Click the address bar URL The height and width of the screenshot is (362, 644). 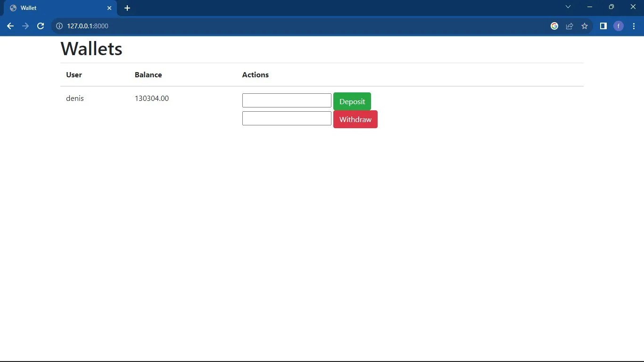[x=88, y=26]
